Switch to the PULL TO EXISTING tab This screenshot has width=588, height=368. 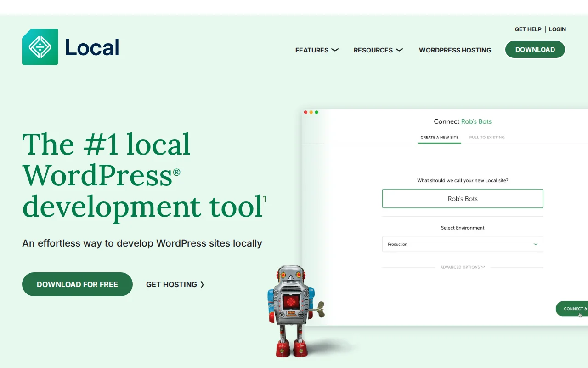point(487,137)
